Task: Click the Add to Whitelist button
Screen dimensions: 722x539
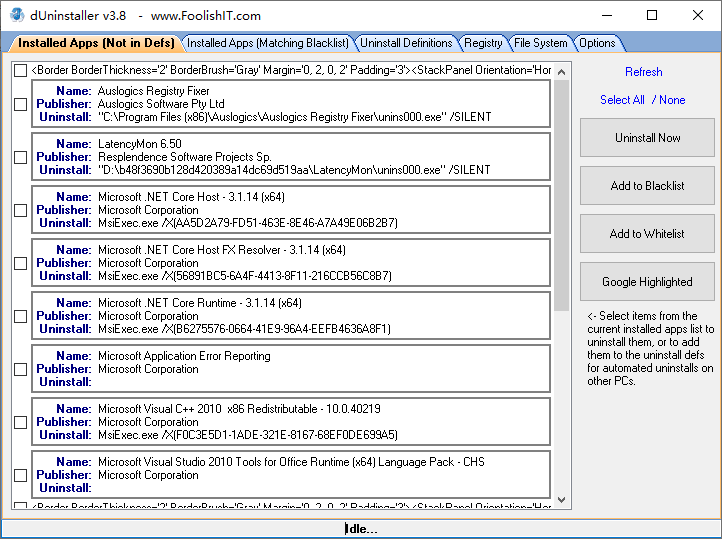Action: 647,233
